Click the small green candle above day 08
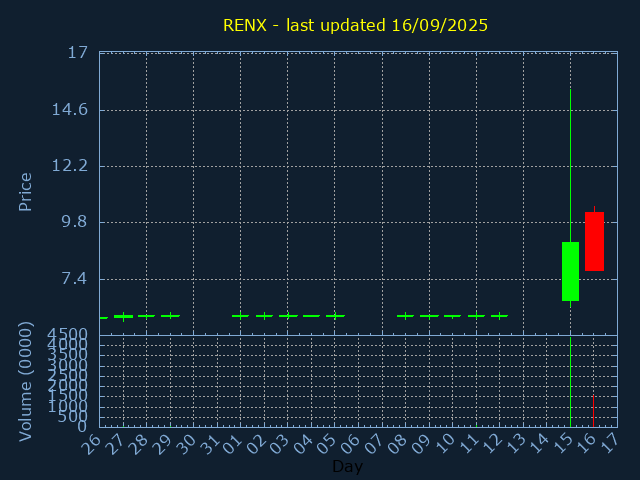The height and width of the screenshot is (480, 640). coord(405,316)
